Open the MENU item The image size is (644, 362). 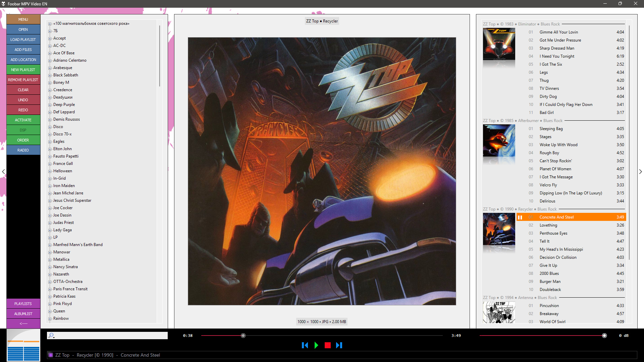[x=23, y=19]
